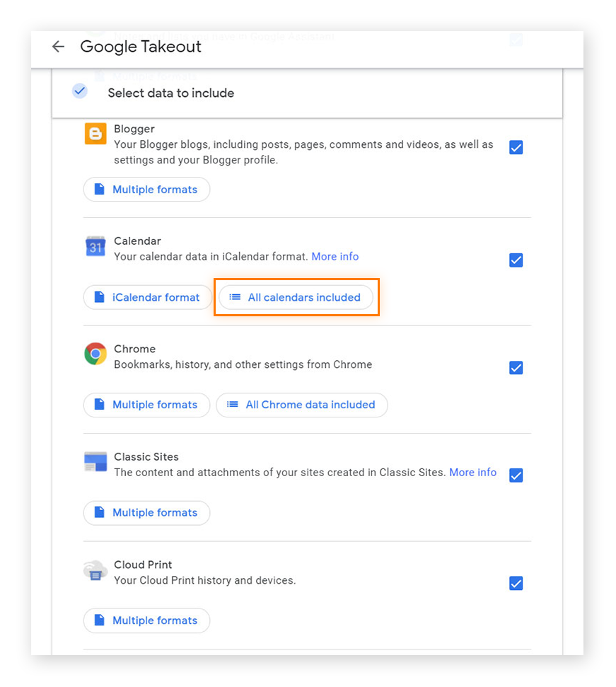Open All calendars included selector
The height and width of the screenshot is (687, 616).
coord(296,297)
